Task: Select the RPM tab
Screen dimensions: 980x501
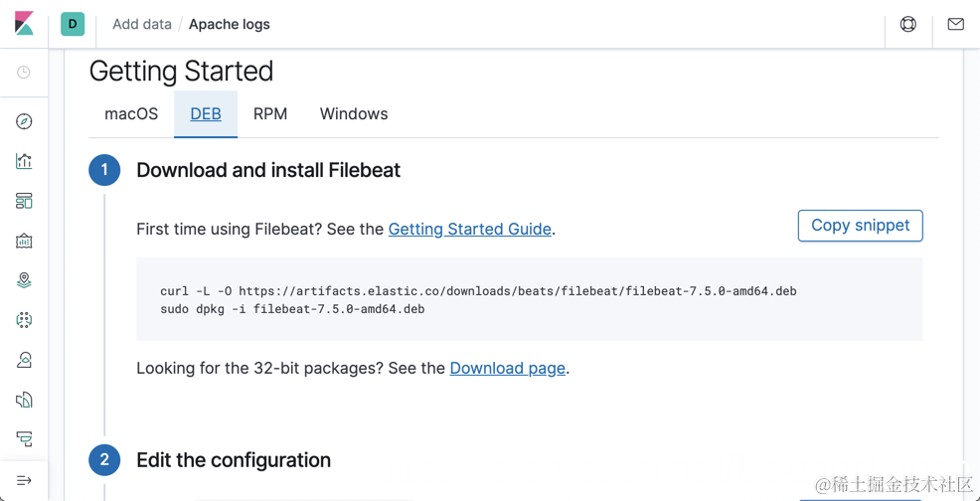Action: point(270,114)
